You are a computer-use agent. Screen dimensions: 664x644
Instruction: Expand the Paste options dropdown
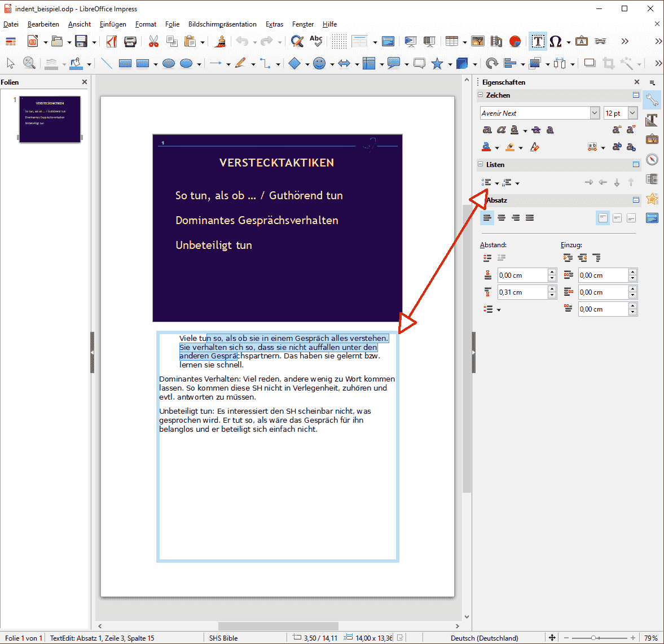click(203, 42)
